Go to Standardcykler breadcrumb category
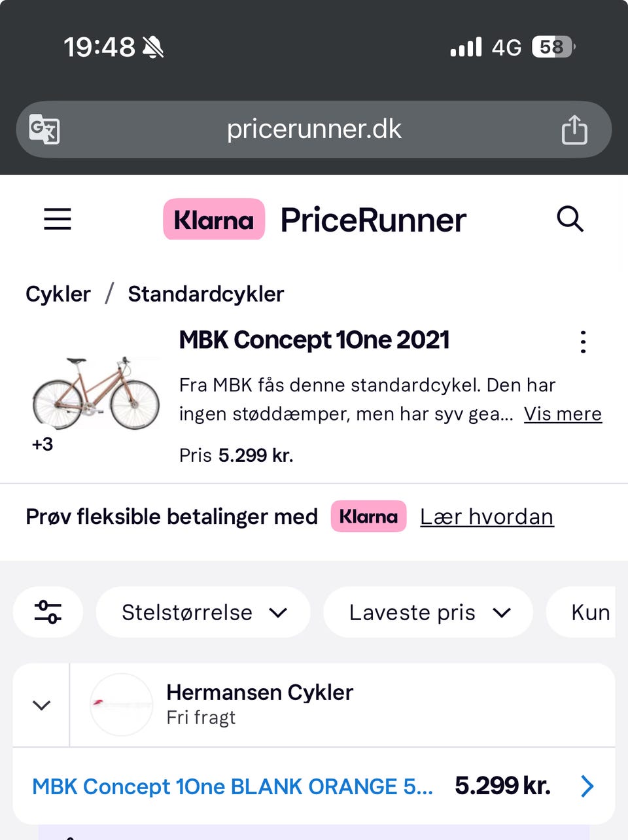The width and height of the screenshot is (628, 840). 206,294
